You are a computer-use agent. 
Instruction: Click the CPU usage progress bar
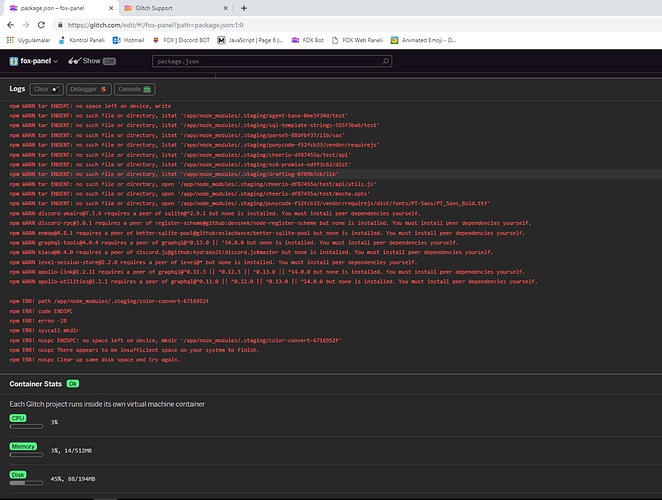point(26,427)
